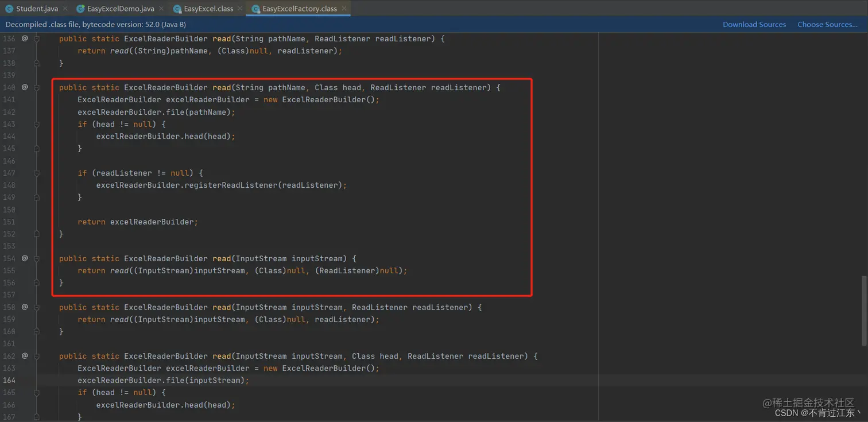Fold the if block on line 165

point(37,393)
